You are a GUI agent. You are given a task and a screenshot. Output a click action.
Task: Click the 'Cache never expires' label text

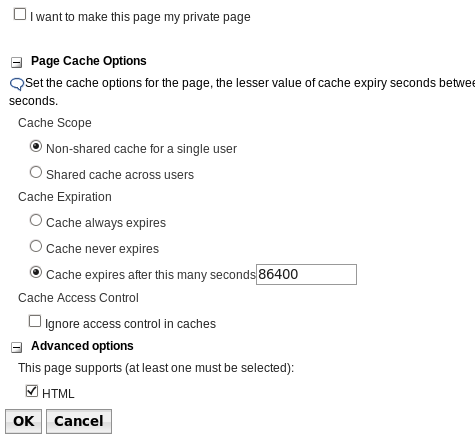[x=102, y=249]
